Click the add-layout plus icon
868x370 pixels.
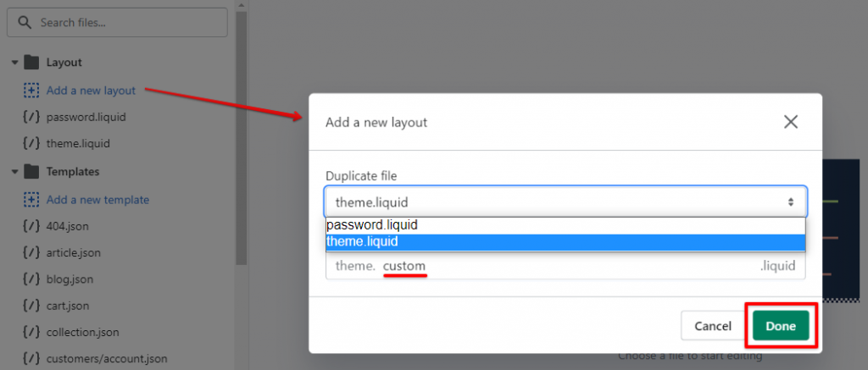[31, 90]
